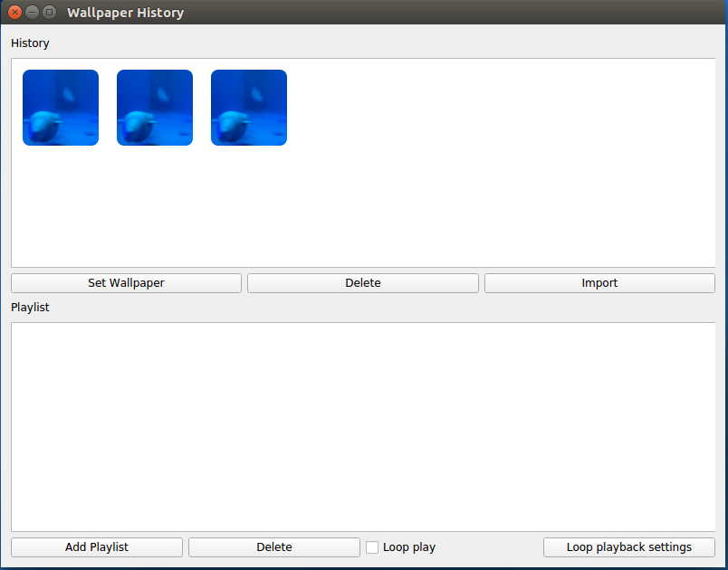Minimize the Wallpaper History window
The image size is (728, 570).
point(32,13)
